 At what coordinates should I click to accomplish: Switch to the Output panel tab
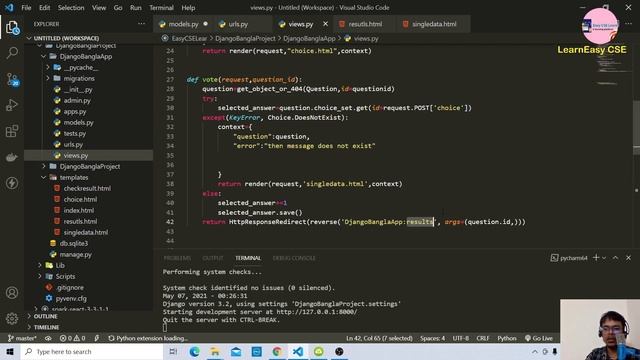pyautogui.click(x=213, y=258)
